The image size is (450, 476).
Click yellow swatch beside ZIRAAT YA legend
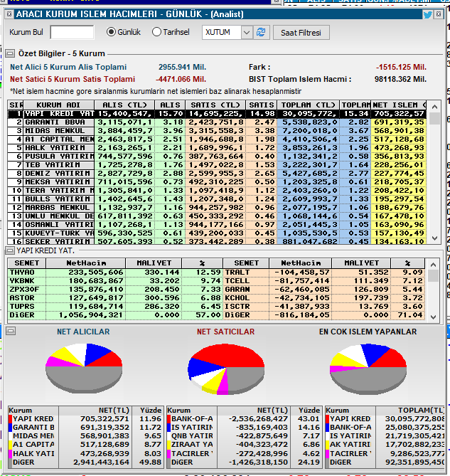pos(169,445)
